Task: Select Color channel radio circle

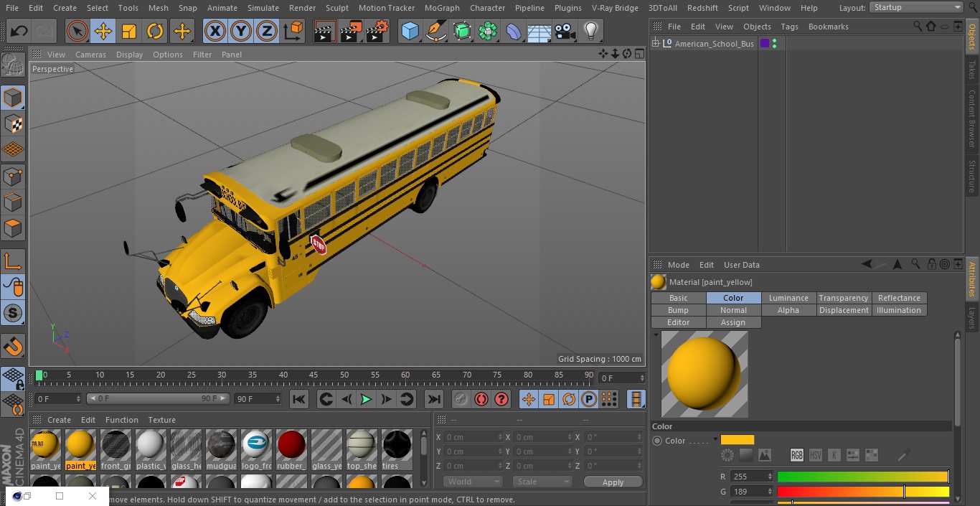Action: (x=657, y=441)
